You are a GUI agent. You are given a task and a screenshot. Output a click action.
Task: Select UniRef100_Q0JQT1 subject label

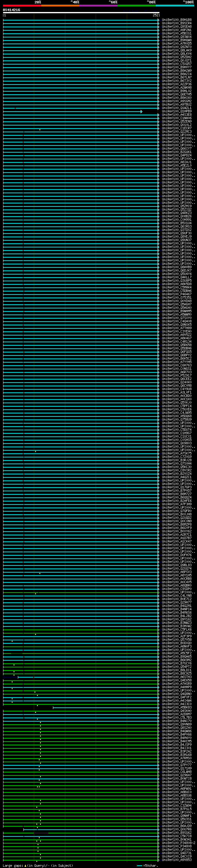click(177, 60)
